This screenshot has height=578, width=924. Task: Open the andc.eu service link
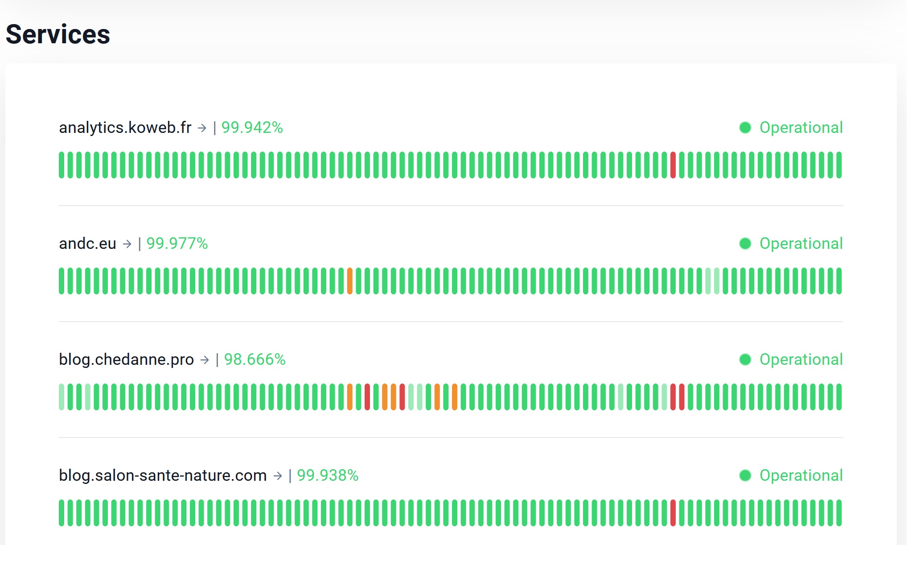87,244
